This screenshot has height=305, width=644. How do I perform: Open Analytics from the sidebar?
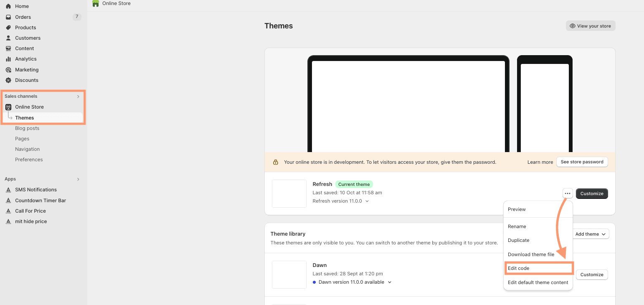(26, 59)
